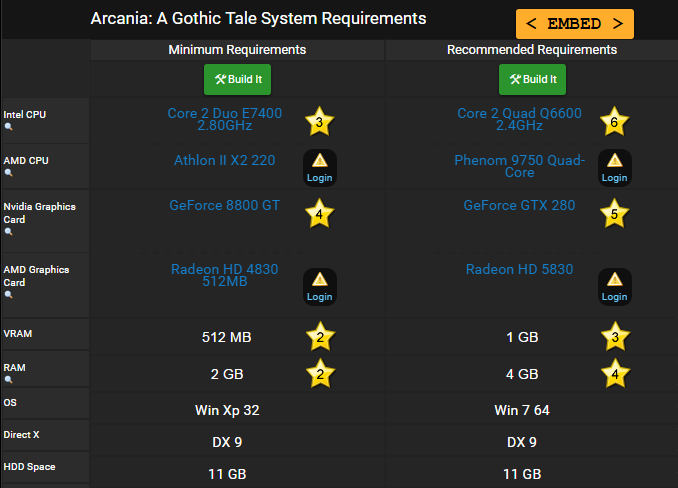The width and height of the screenshot is (678, 488).
Task: Click the Login warning icon beside Radeon HD 4830
Action: pyautogui.click(x=319, y=286)
